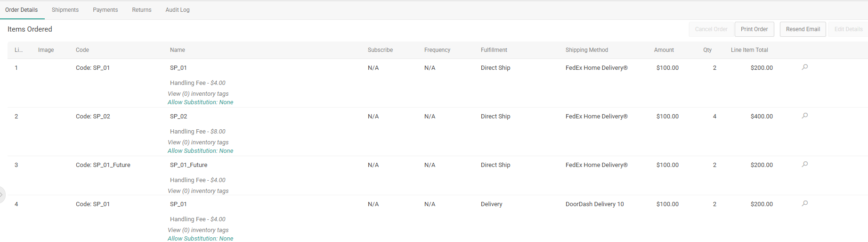Switch to the Shipments tab
Screen dimensions: 868x242
click(x=65, y=10)
